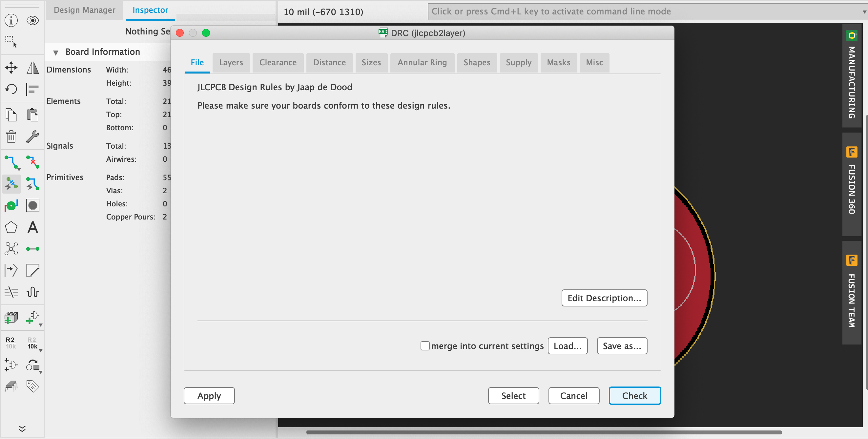Open the Design Manager panel
Viewport: 868px width, 439px height.
tap(84, 10)
